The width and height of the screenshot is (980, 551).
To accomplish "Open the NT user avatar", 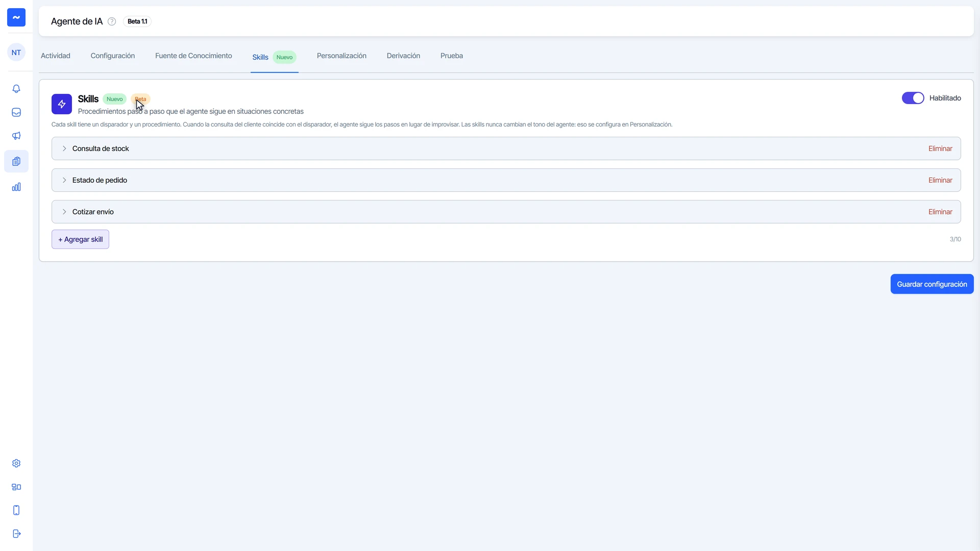I will coord(16,53).
